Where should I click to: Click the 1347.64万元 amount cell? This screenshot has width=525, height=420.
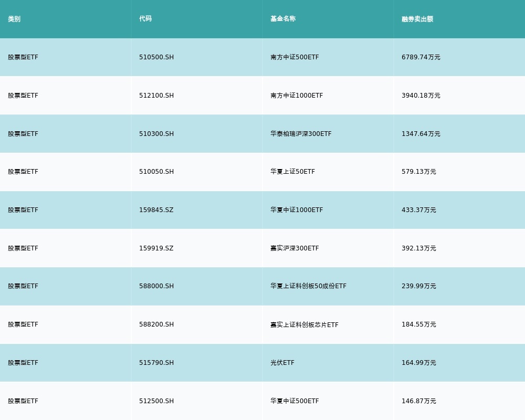point(421,134)
